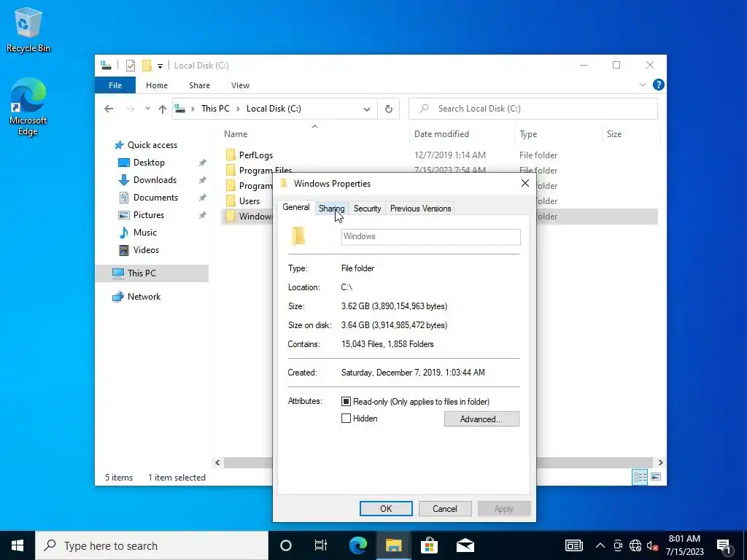This screenshot has width=747, height=560.
Task: Open Downloads in navigation pane
Action: (x=155, y=180)
